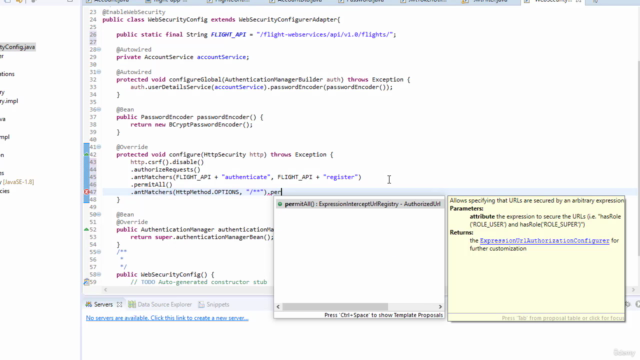Click line number 24 in the gutter
Screen dimensions: 640x360
pyautogui.click(x=93, y=20)
